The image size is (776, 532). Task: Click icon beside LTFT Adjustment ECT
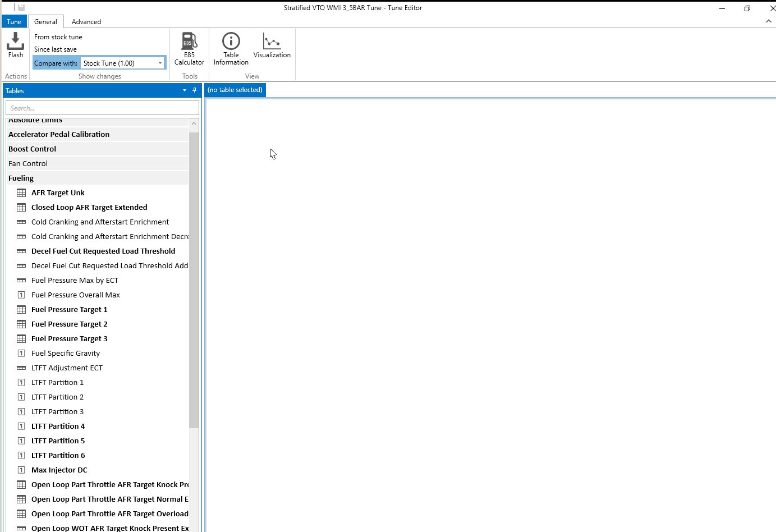[21, 368]
